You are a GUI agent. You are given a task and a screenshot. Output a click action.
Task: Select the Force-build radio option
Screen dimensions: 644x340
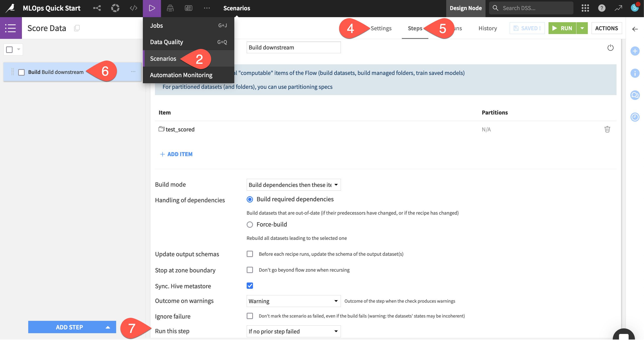click(250, 224)
